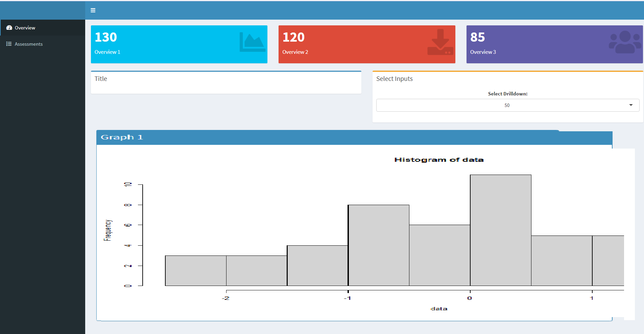Click the area chart icon in Overview 1
644x334 pixels.
[252, 42]
